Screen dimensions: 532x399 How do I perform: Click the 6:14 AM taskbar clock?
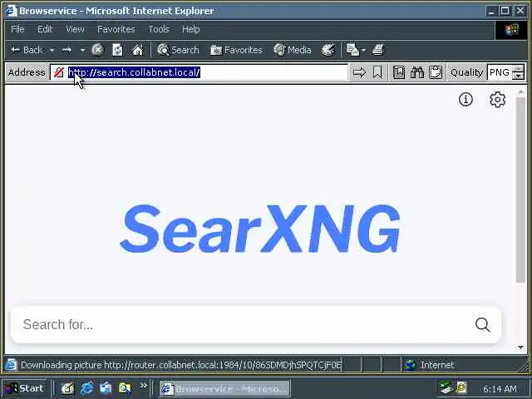coord(500,388)
